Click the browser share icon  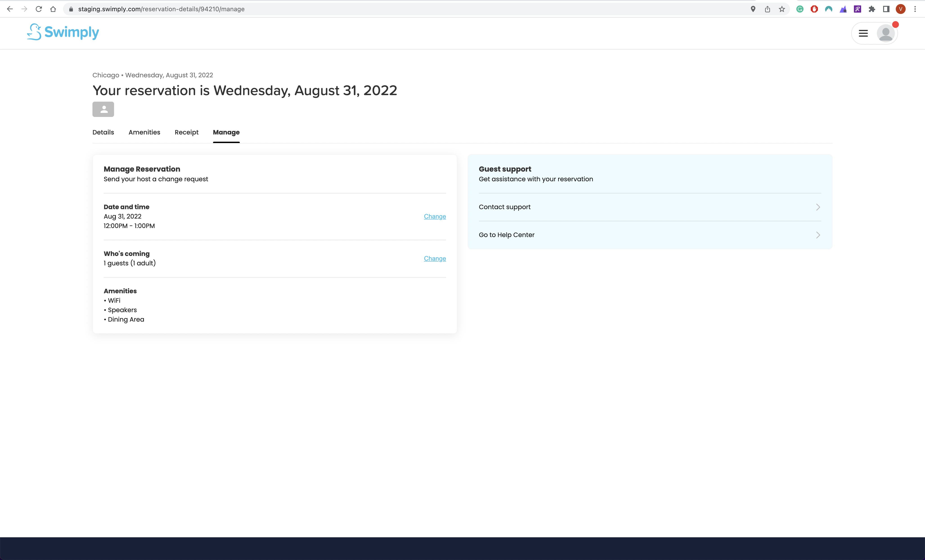click(767, 9)
